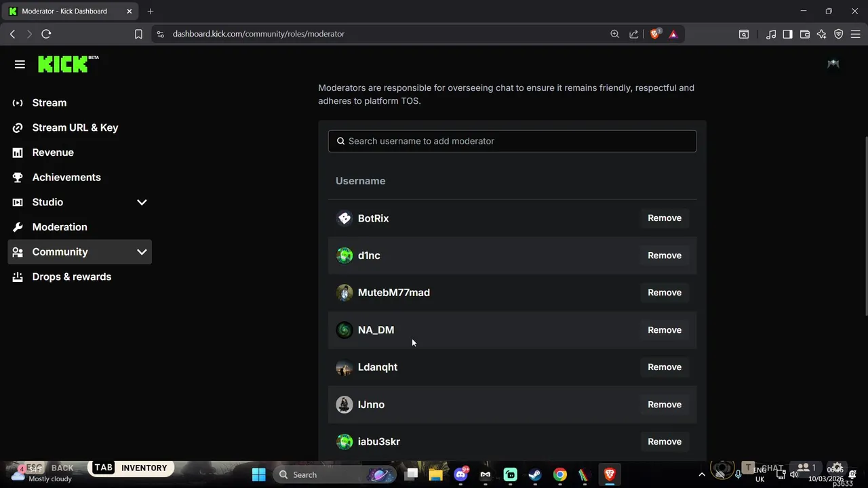Open File Explorer from the taskbar
868x488 pixels.
pyautogui.click(x=436, y=474)
